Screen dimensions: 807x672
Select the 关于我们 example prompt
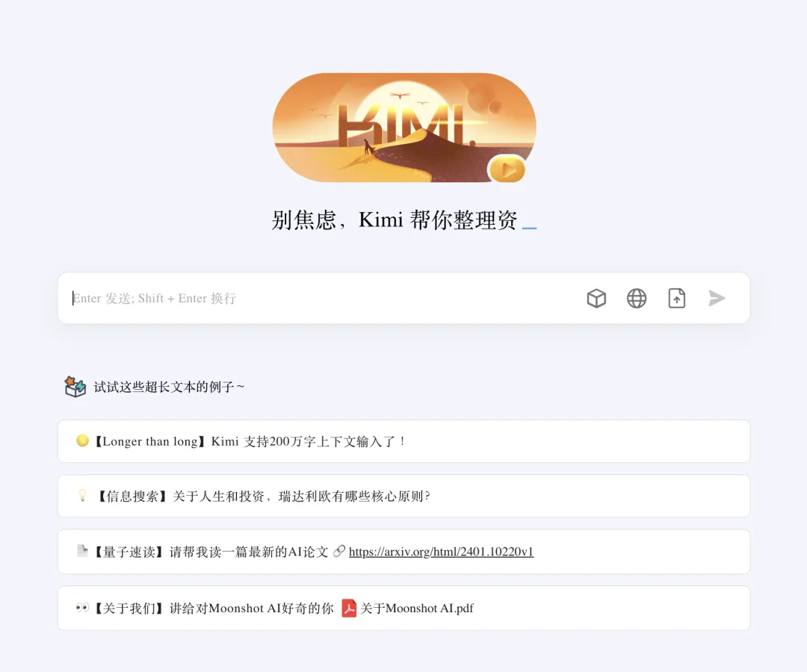tap(404, 609)
